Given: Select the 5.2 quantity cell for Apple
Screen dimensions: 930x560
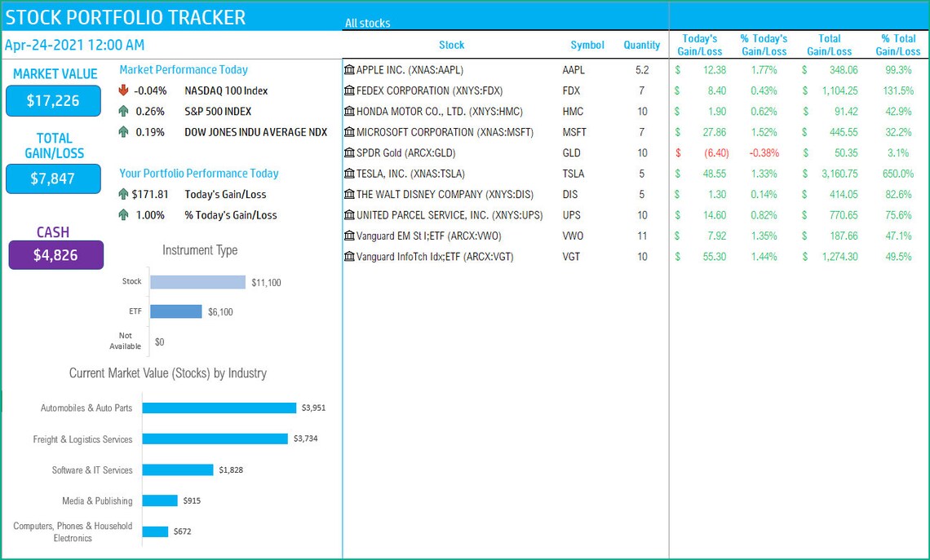Looking at the screenshot, I should pos(642,70).
